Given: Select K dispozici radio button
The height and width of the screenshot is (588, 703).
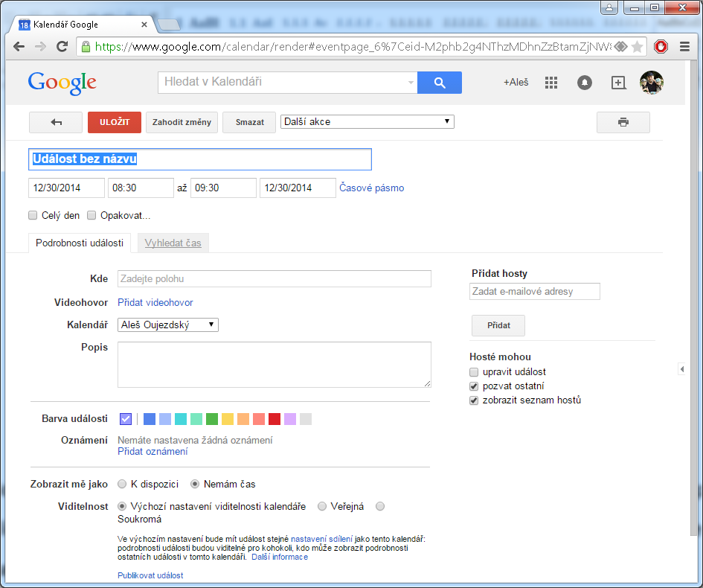Looking at the screenshot, I should 122,484.
